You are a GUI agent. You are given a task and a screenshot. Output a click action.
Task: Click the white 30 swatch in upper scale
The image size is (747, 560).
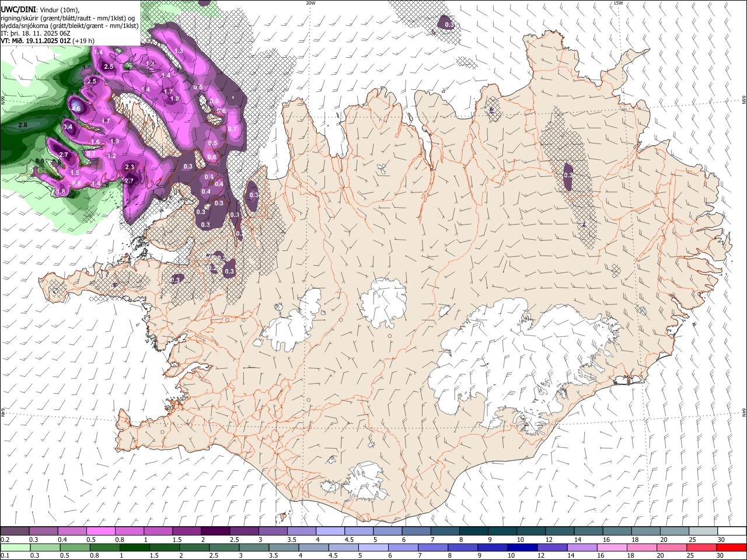coord(731,531)
